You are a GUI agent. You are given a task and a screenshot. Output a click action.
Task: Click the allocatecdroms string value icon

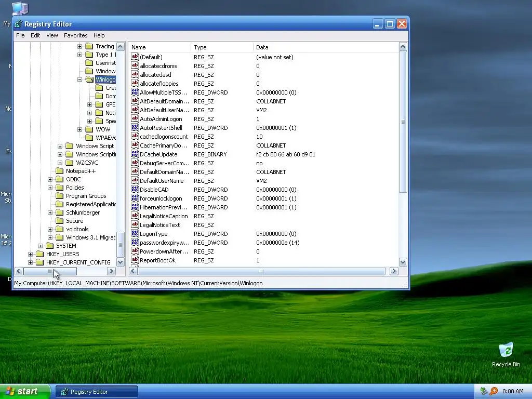tap(135, 65)
